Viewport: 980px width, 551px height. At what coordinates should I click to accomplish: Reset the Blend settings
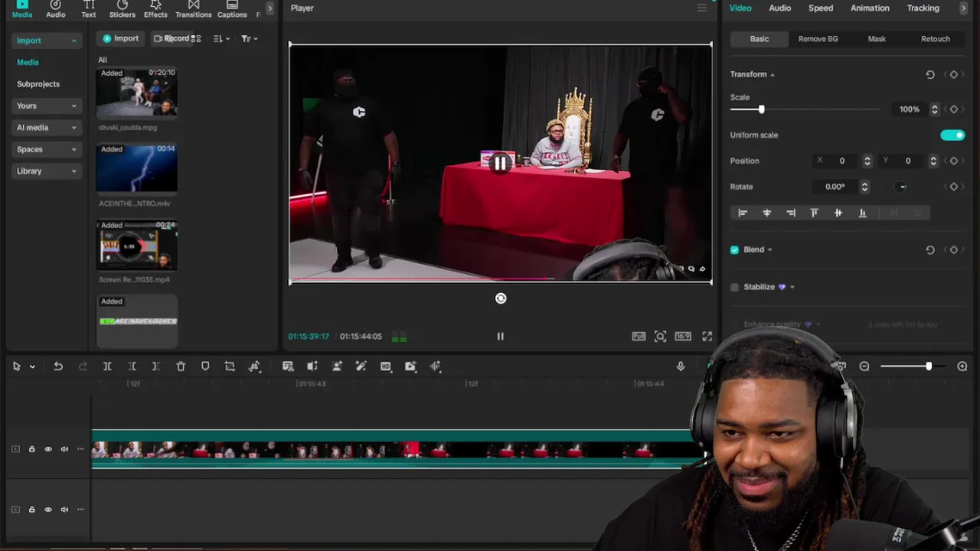[x=930, y=249]
